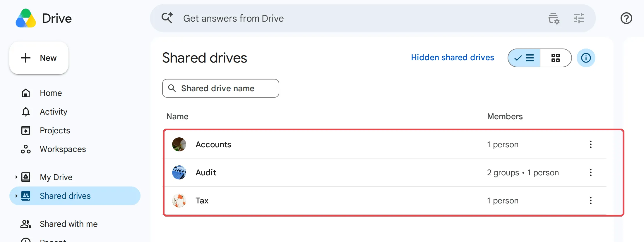The image size is (644, 242).
Task: Switch to grid layout view
Action: tap(555, 58)
